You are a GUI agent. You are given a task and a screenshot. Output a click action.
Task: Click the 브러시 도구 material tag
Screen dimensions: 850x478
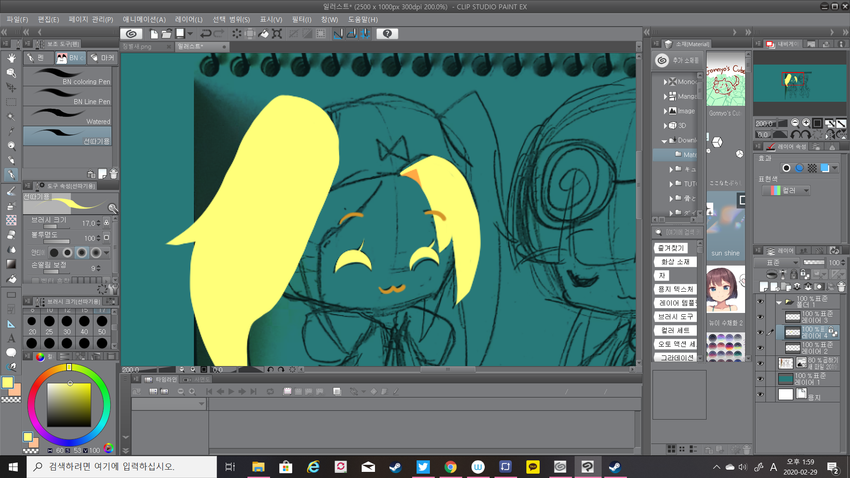pos(675,316)
